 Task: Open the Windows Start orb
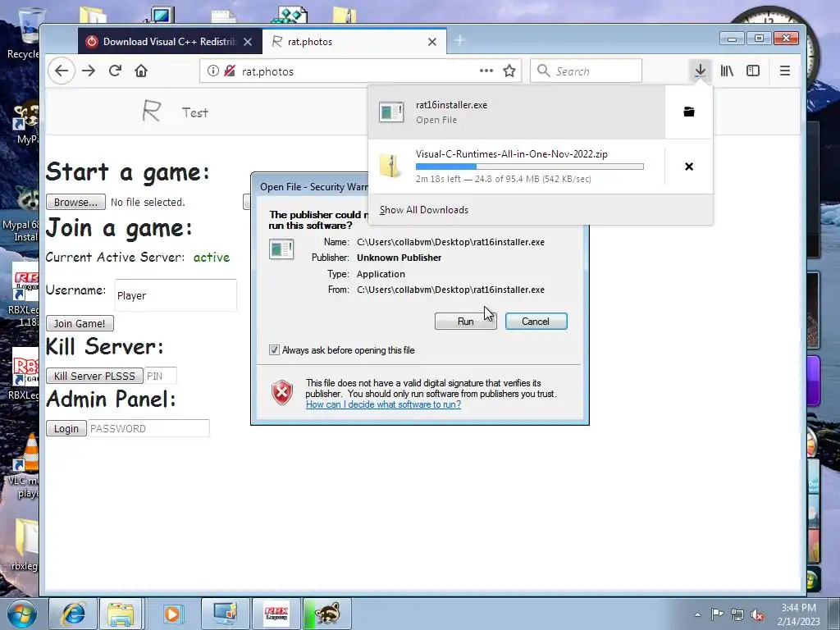[22, 614]
